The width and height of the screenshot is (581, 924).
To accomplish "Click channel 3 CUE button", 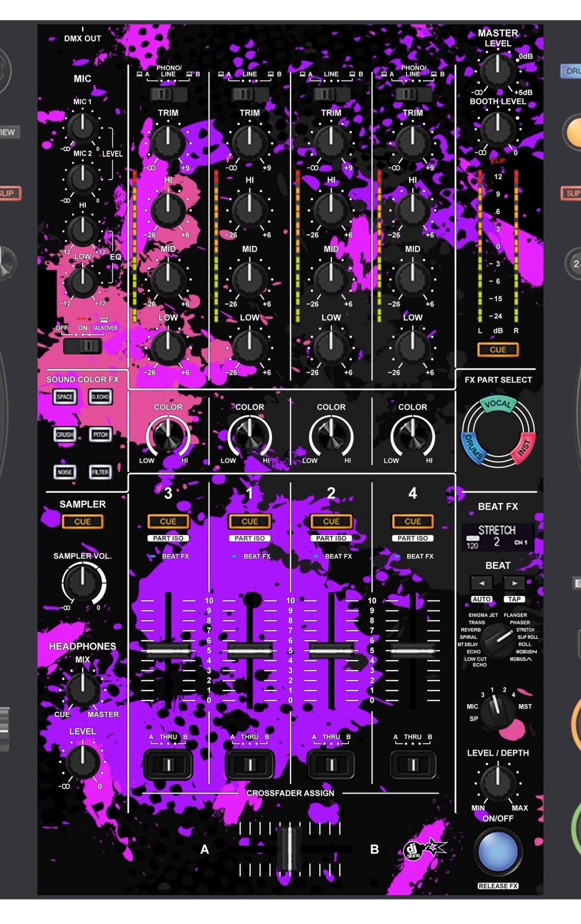I will pos(168,522).
